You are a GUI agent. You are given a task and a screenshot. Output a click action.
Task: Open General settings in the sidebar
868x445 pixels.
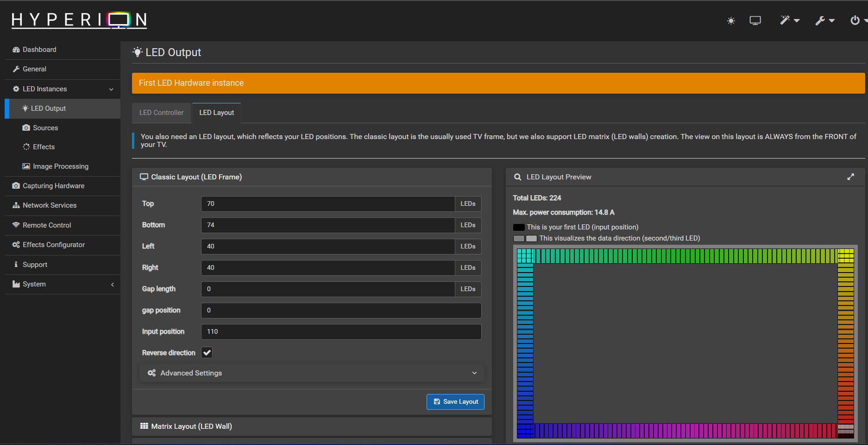click(63, 69)
